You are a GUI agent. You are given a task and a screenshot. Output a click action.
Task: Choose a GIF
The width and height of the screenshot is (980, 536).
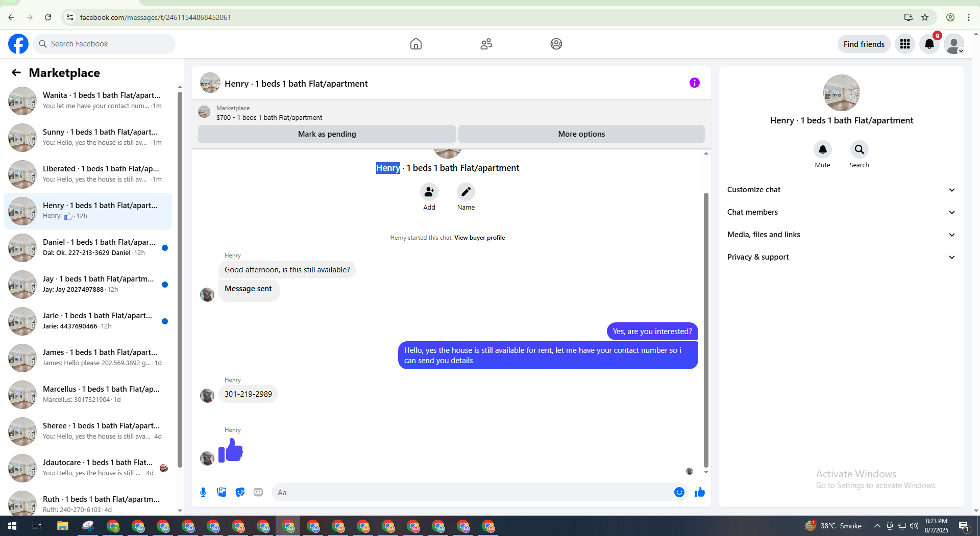tap(258, 492)
